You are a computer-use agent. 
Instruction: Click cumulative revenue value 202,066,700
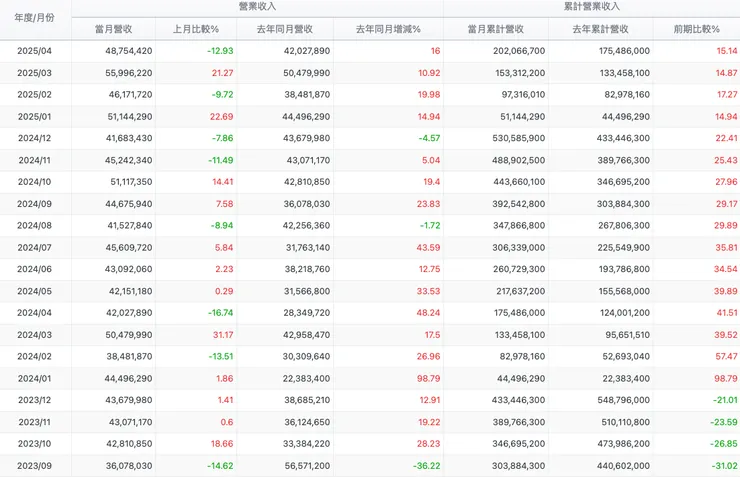click(519, 51)
